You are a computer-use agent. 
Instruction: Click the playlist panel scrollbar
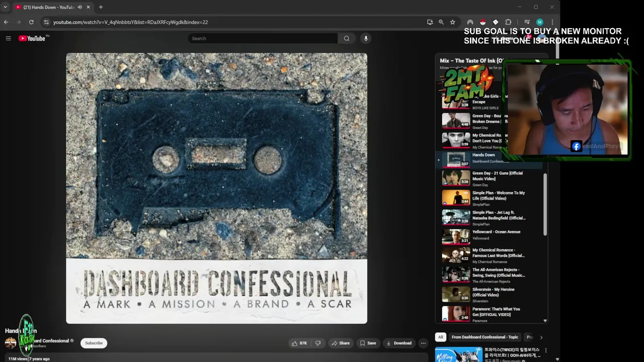[x=545, y=204]
